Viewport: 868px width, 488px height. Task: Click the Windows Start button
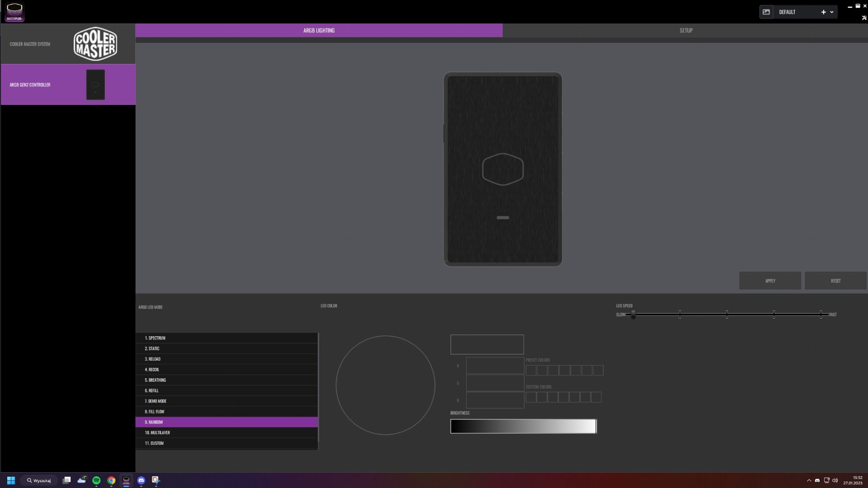(11, 480)
